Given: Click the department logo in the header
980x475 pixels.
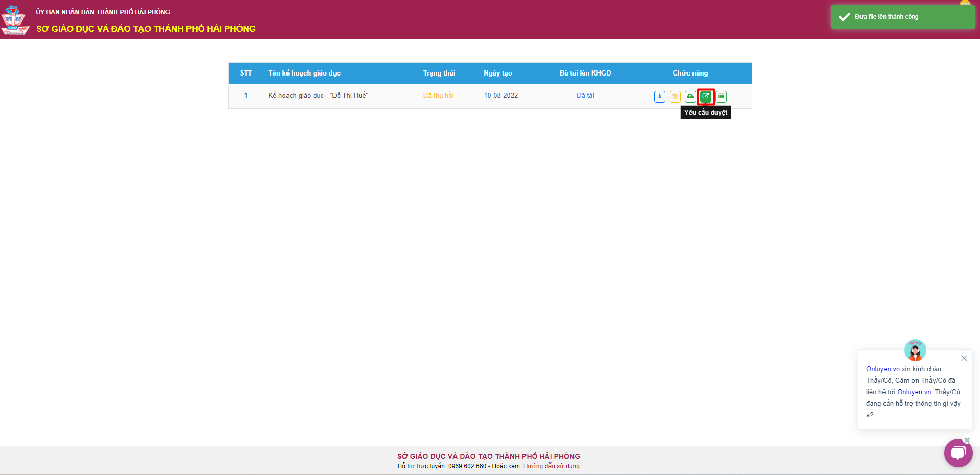Looking at the screenshot, I should (x=15, y=20).
